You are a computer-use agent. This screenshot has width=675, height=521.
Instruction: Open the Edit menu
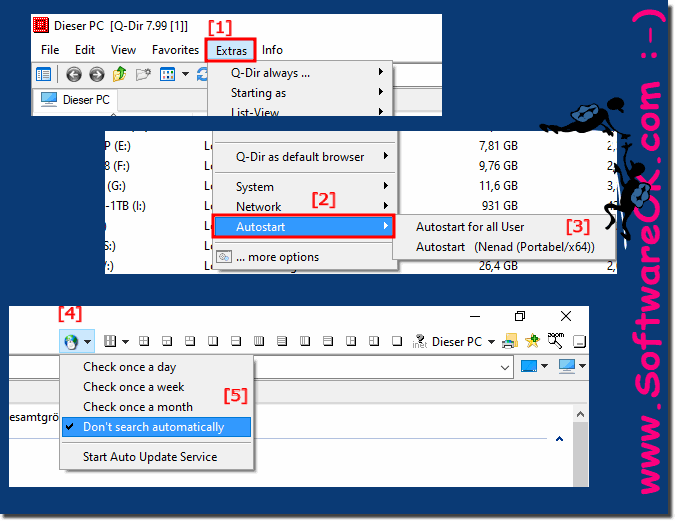click(x=85, y=50)
